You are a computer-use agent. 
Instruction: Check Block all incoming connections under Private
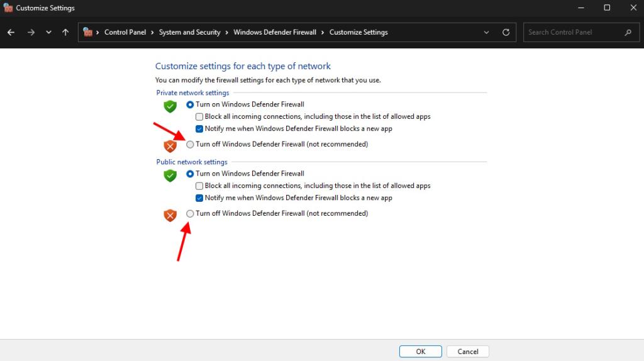click(199, 116)
